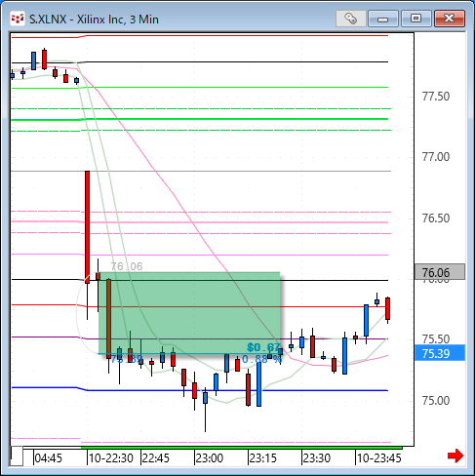This screenshot has height=476, width=475.
Task: Click the 76.50 price axis label
Action: pyautogui.click(x=436, y=218)
